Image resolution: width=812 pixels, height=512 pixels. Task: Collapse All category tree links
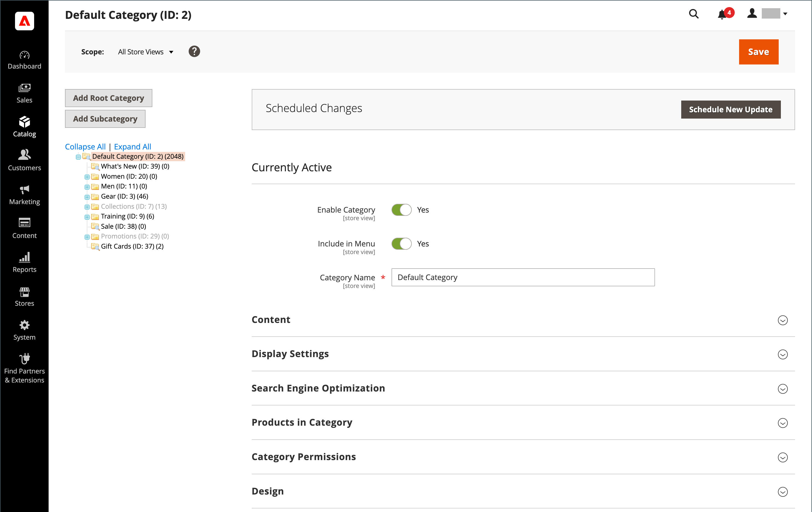(85, 146)
